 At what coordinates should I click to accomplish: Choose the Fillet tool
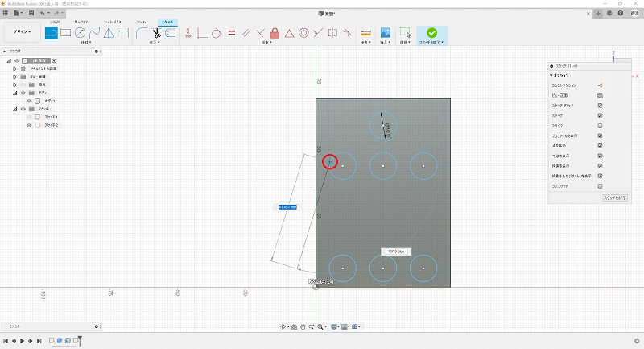point(141,33)
